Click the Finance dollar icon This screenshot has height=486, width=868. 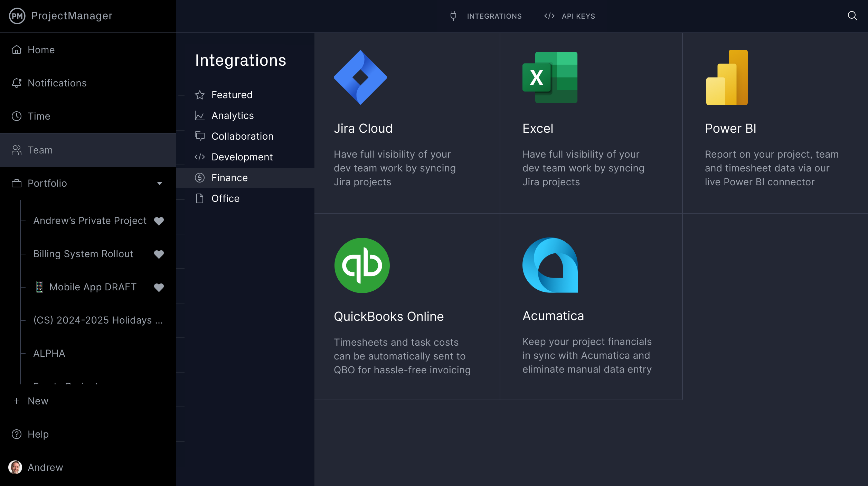coord(200,178)
